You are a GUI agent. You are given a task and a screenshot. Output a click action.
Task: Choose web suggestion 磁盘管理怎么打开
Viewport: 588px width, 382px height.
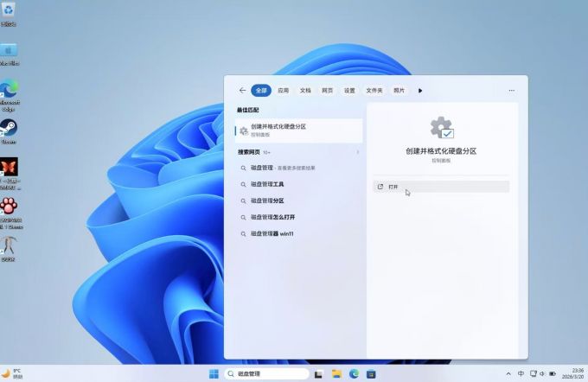299,217
